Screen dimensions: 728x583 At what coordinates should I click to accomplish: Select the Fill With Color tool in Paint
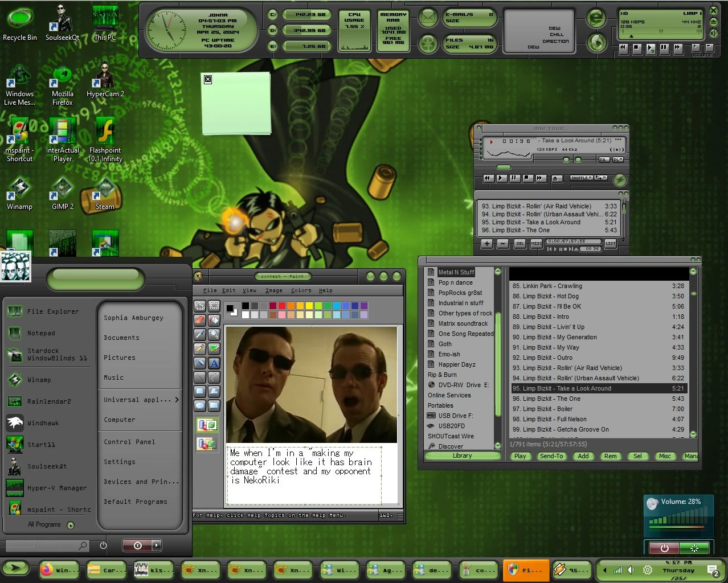coord(214,321)
